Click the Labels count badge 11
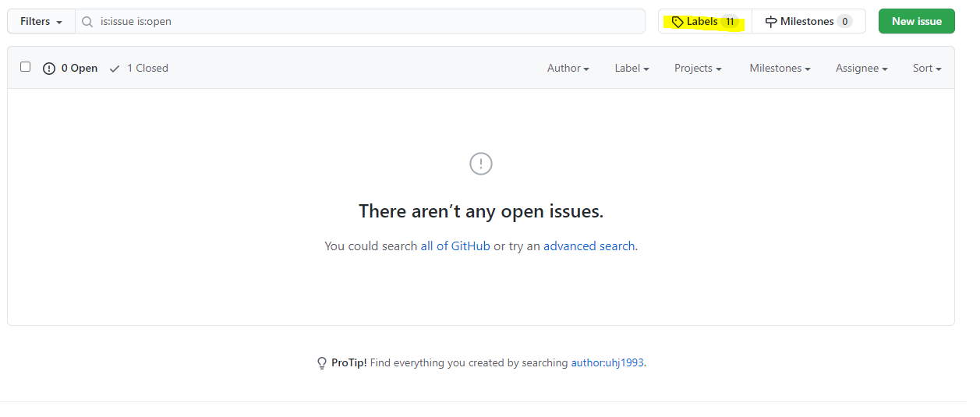980x417 pixels. coord(730,22)
